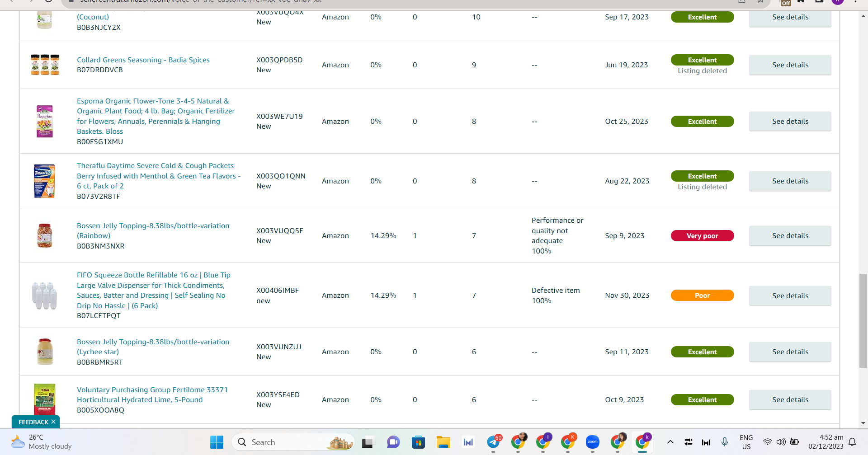Screen dimensions: 868x455
Task: Click the Theraflu box thumbnail
Action: pos(45,181)
